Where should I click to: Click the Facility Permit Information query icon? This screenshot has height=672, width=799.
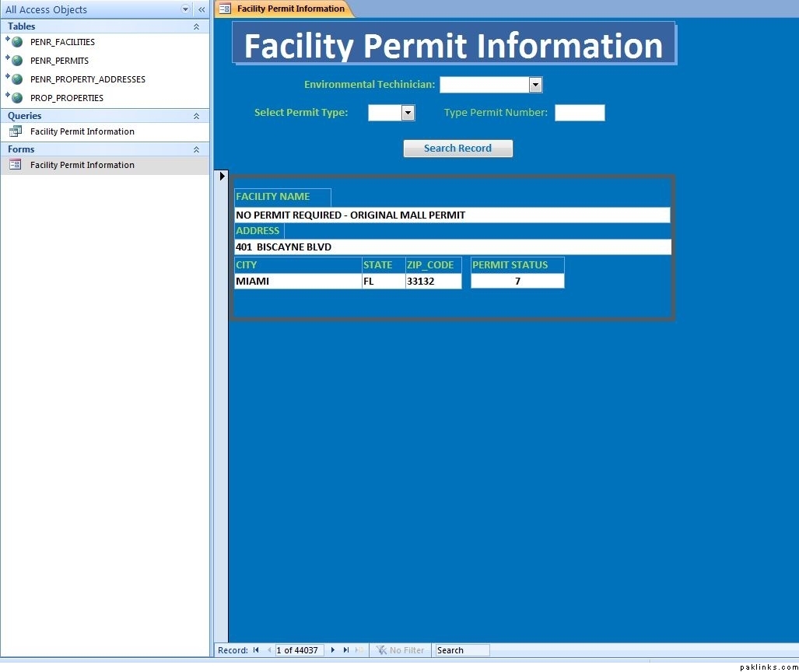tap(16, 131)
